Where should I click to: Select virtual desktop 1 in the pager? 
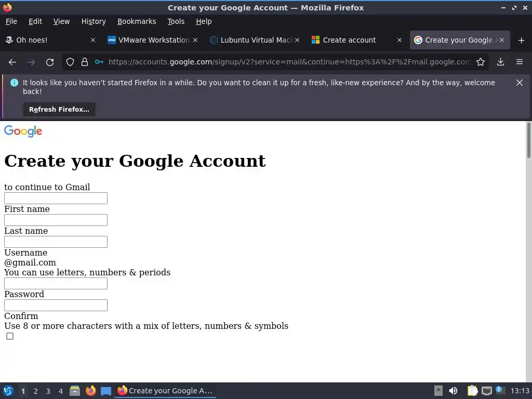[23, 391]
